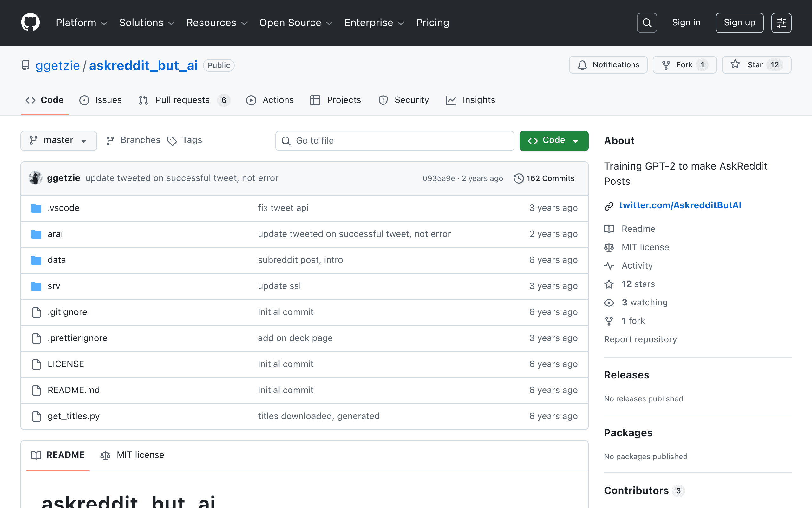Click the Report repository link
Viewport: 812px width, 508px height.
point(640,339)
